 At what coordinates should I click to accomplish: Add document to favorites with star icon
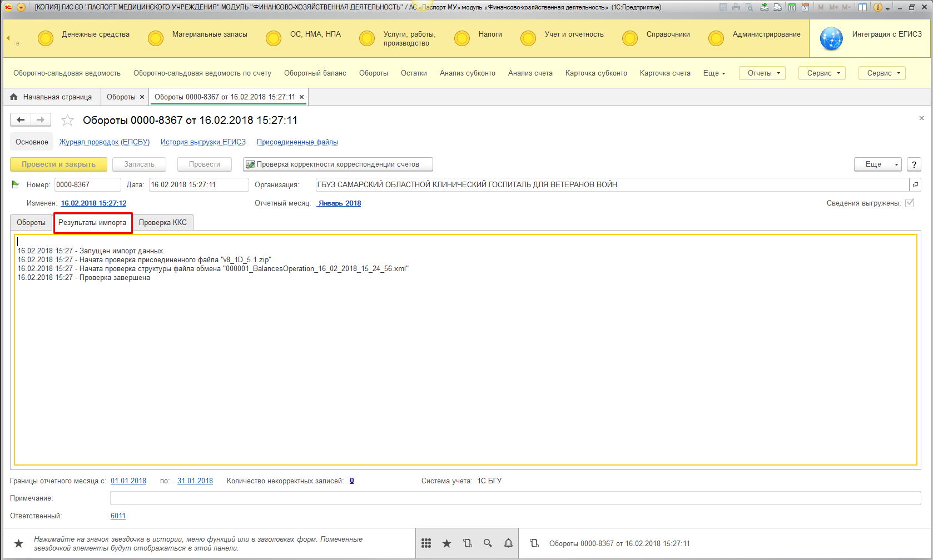pos(67,120)
